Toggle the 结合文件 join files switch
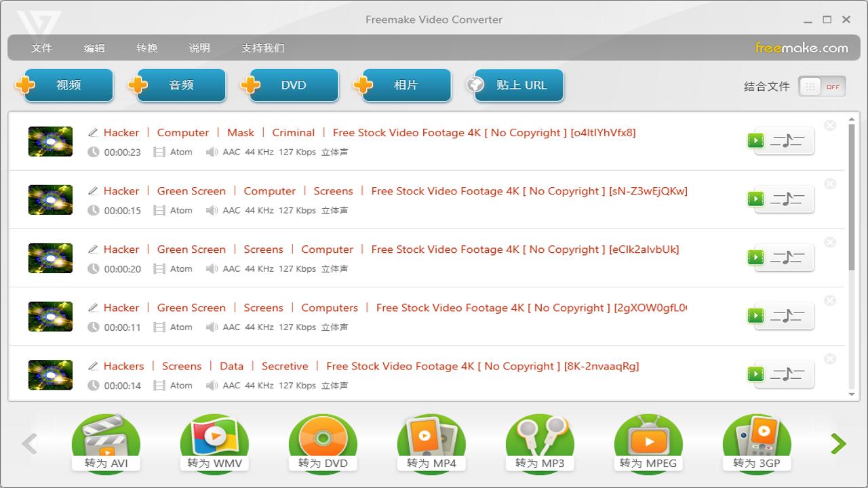The height and width of the screenshot is (488, 868). [822, 87]
